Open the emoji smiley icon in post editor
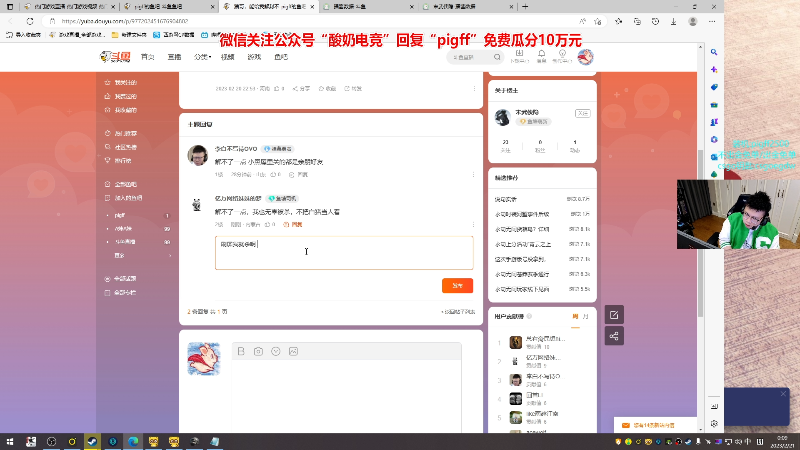800x450 pixels. coord(276,352)
